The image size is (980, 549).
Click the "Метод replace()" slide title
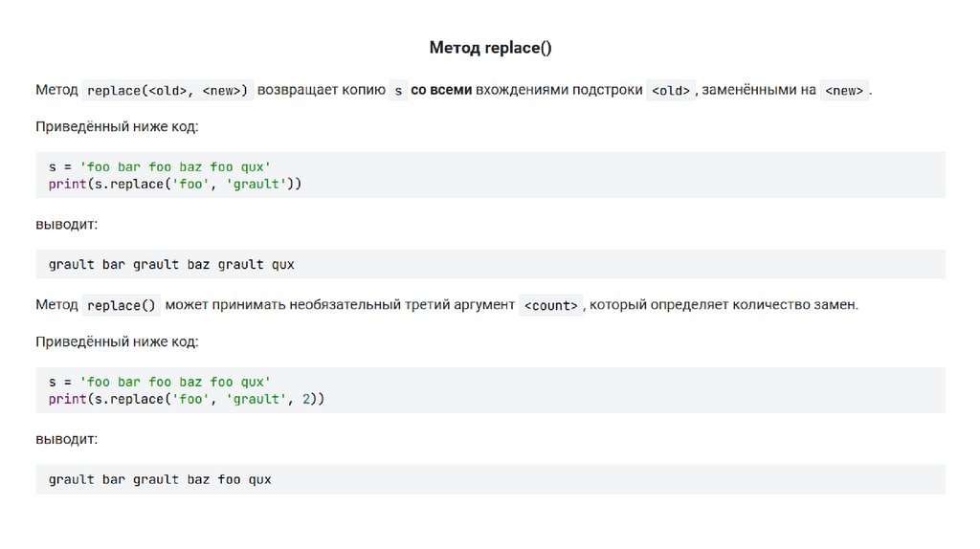[490, 47]
